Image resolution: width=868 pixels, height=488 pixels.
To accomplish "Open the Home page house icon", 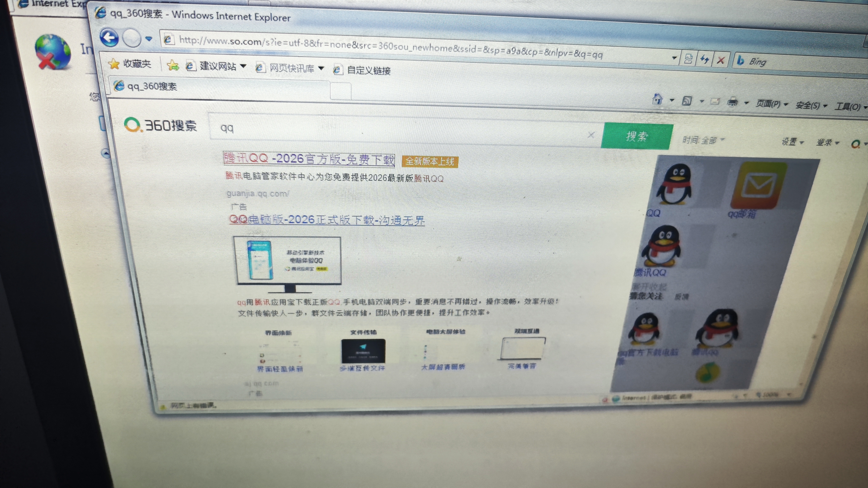I will click(x=657, y=99).
